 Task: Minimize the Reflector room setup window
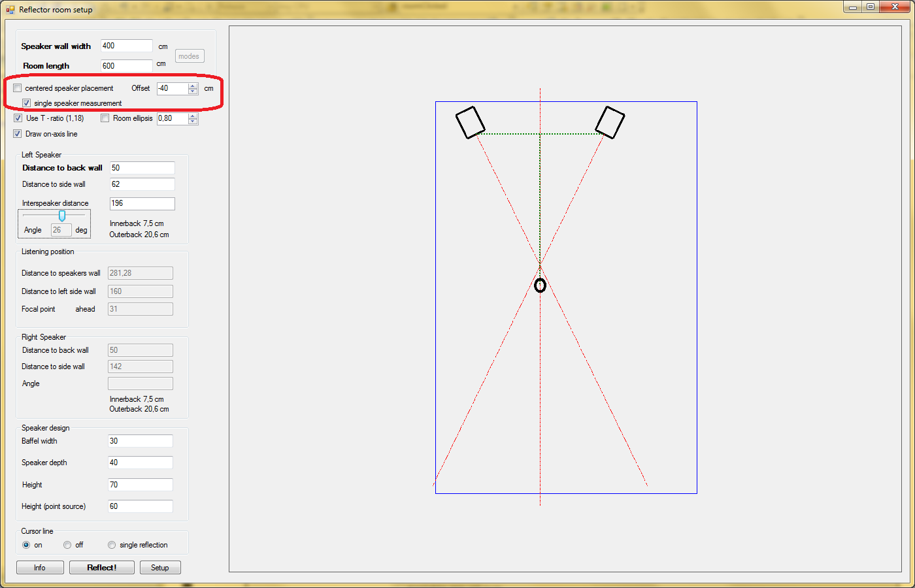click(x=853, y=7)
